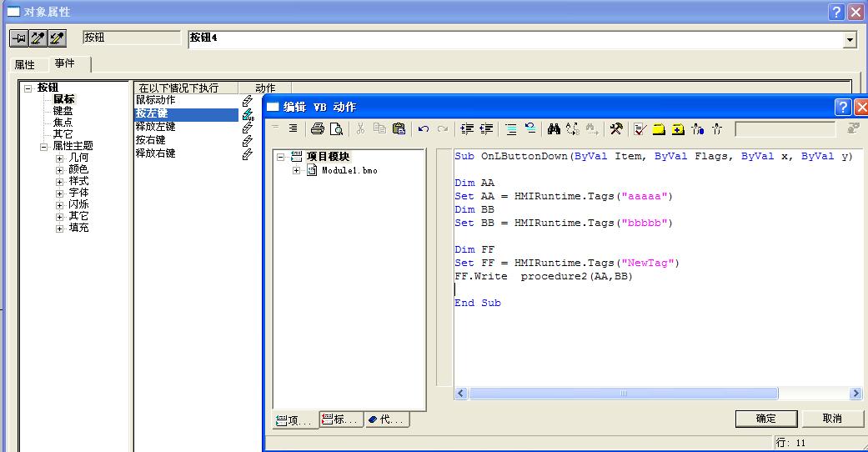
Task: Select the 项... tab in module panel
Action: (295, 420)
